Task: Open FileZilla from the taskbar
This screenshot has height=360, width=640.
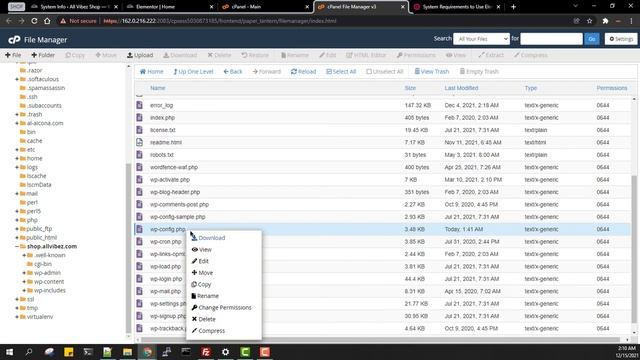Action: [206, 352]
